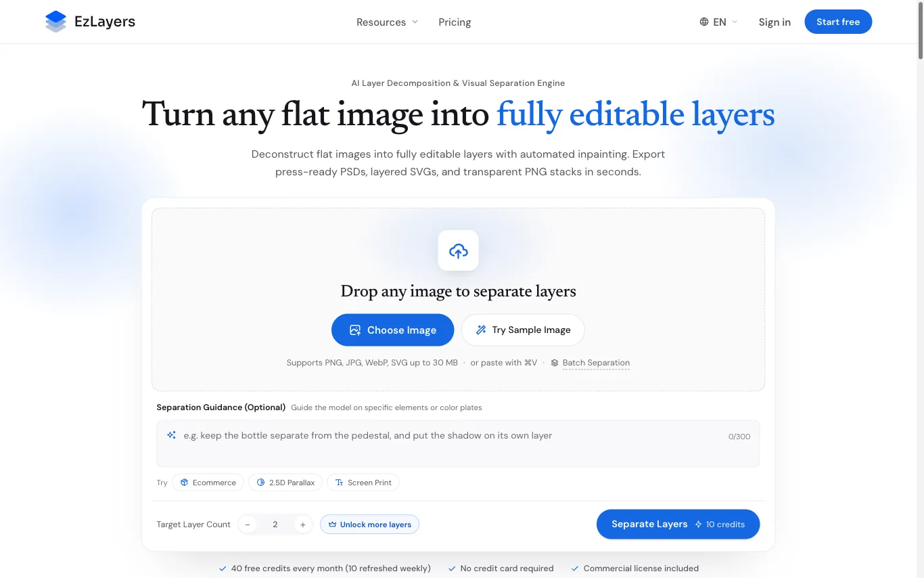Click the Start free button
The width and height of the screenshot is (924, 578).
[x=838, y=22]
